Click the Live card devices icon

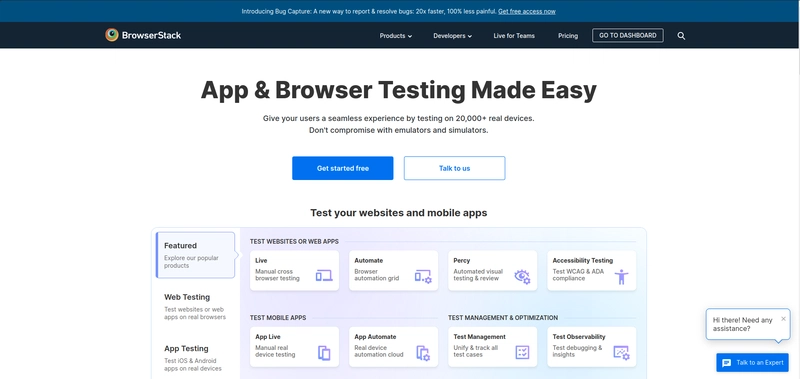324,276
